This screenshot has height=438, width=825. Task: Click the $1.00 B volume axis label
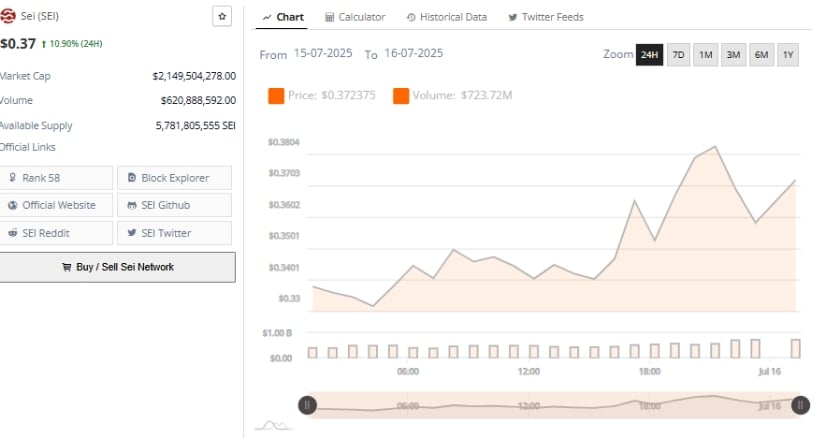[x=277, y=333]
